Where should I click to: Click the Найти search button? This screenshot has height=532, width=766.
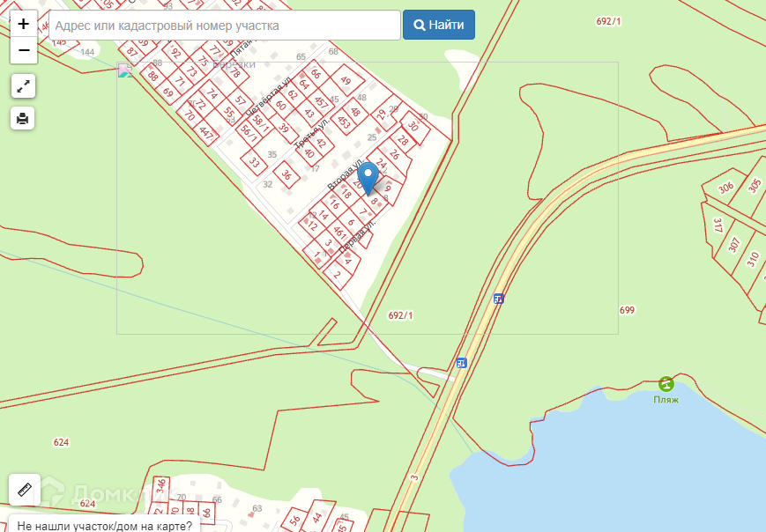click(439, 25)
